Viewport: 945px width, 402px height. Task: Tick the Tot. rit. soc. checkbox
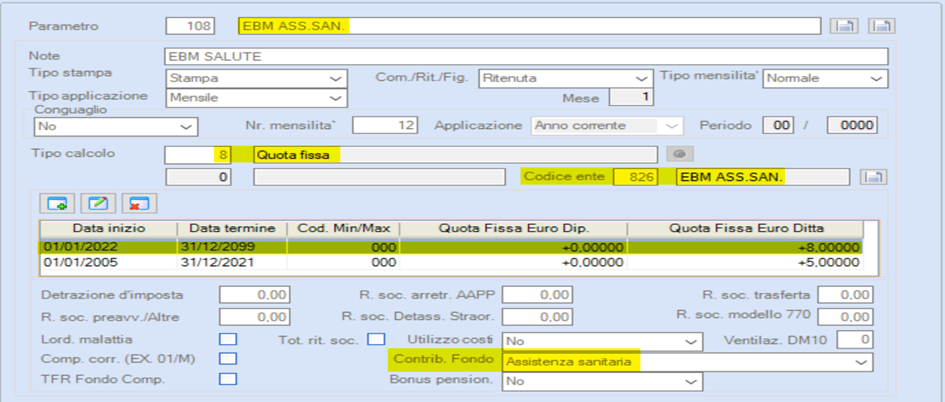coord(376,339)
